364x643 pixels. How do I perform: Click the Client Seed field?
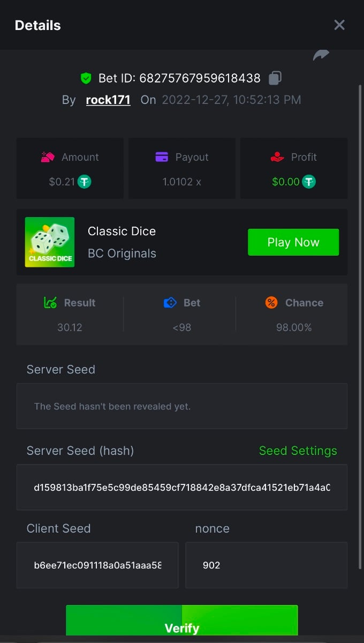97,565
